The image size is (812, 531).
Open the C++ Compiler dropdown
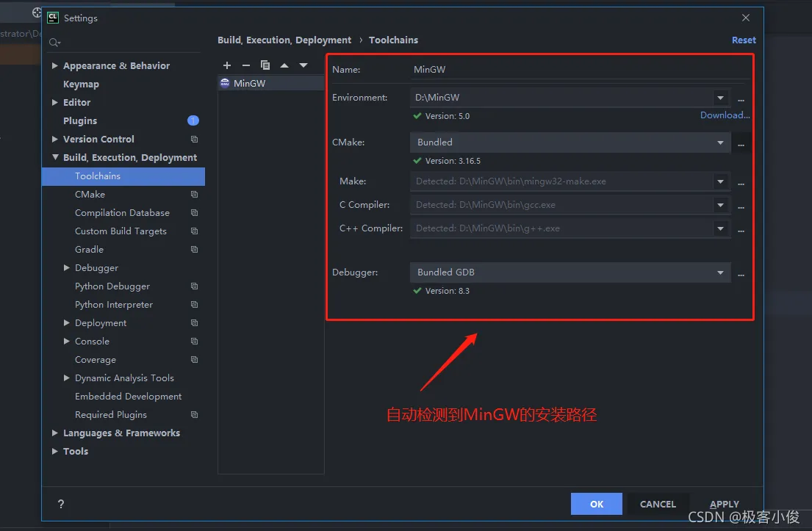point(720,228)
